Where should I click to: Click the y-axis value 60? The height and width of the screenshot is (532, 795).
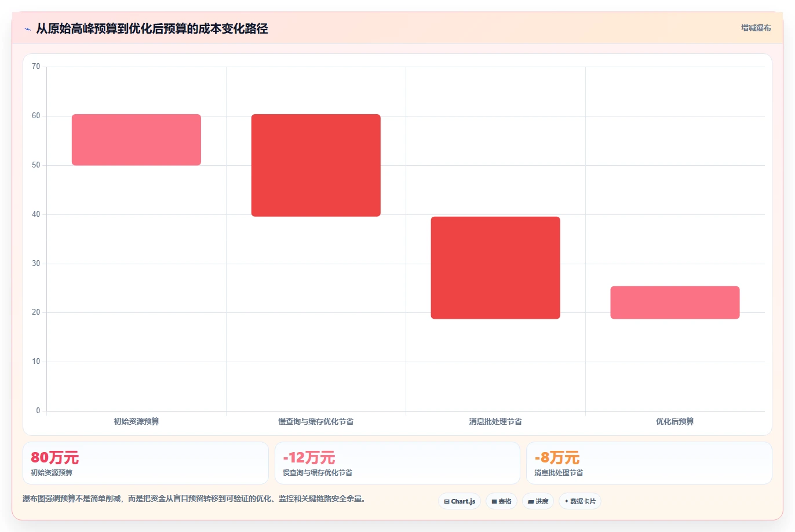tap(36, 116)
